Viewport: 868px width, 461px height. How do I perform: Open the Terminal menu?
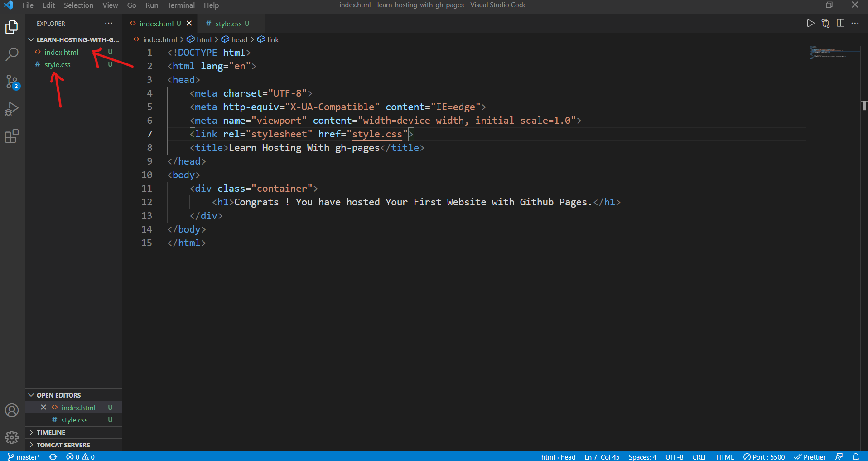click(181, 5)
